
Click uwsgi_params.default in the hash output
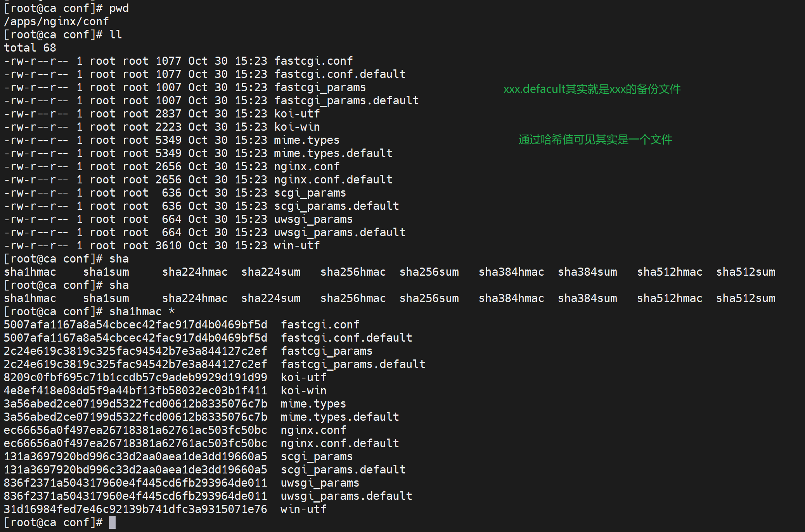[346, 496]
